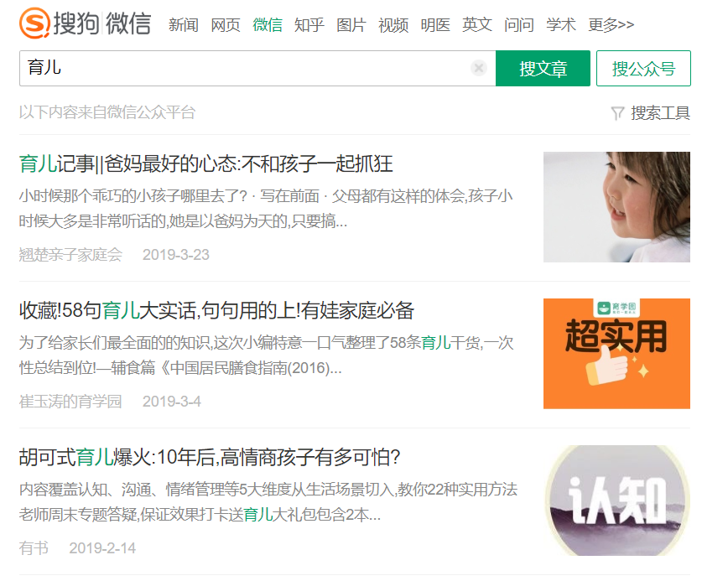Select the 新闻 navigation item
The height and width of the screenshot is (581, 728).
point(184,25)
